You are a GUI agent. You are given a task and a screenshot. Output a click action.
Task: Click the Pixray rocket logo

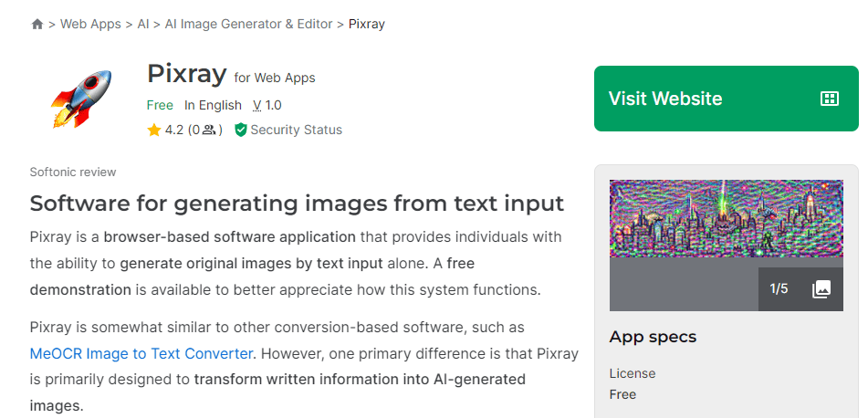[x=80, y=99]
